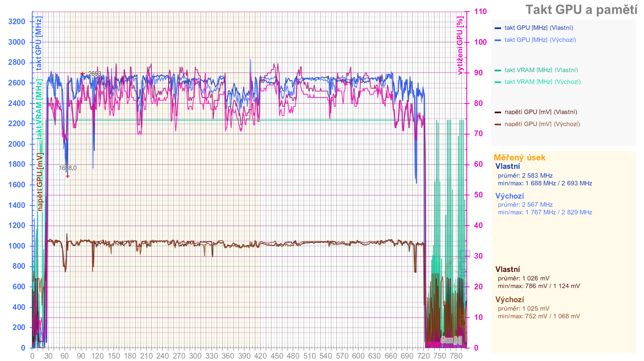
Task: Click the 2693 maximum marker label
Action: coord(95,74)
